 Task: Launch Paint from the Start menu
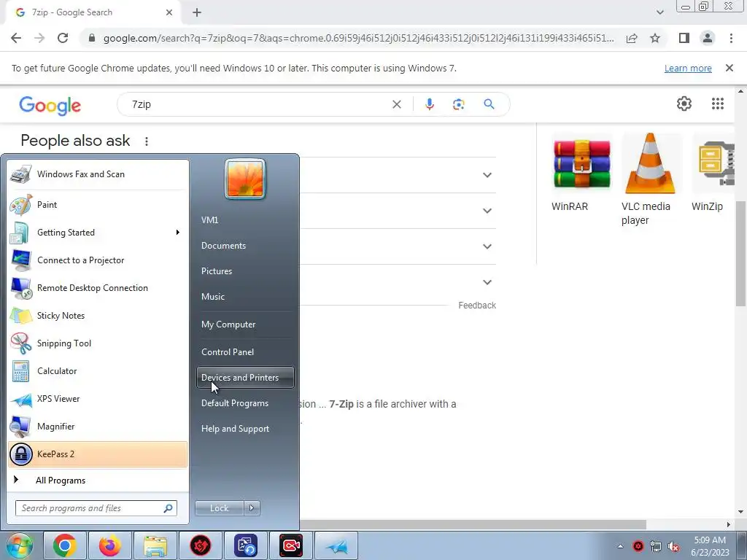[x=98, y=205]
